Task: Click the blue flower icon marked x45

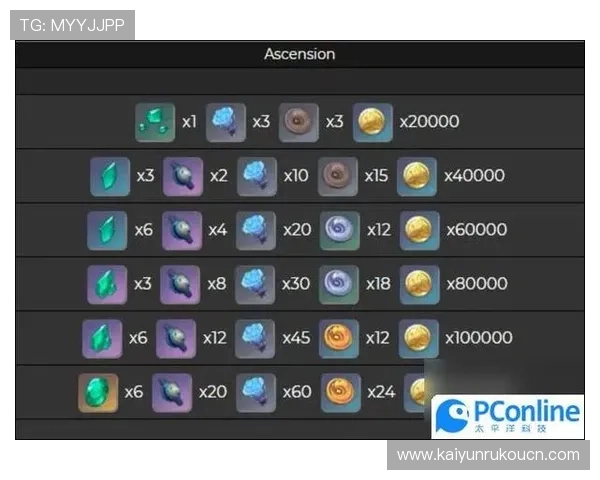Action: pyautogui.click(x=254, y=338)
